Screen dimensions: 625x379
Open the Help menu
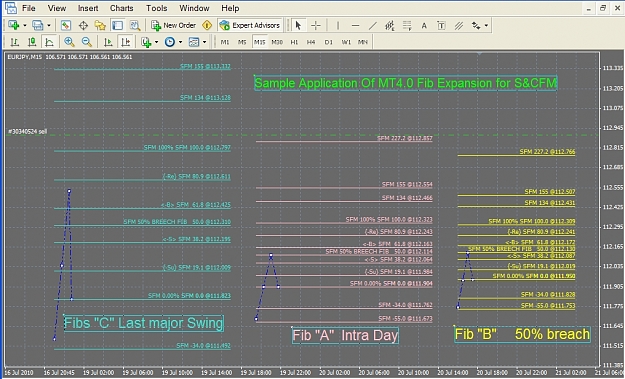click(230, 8)
